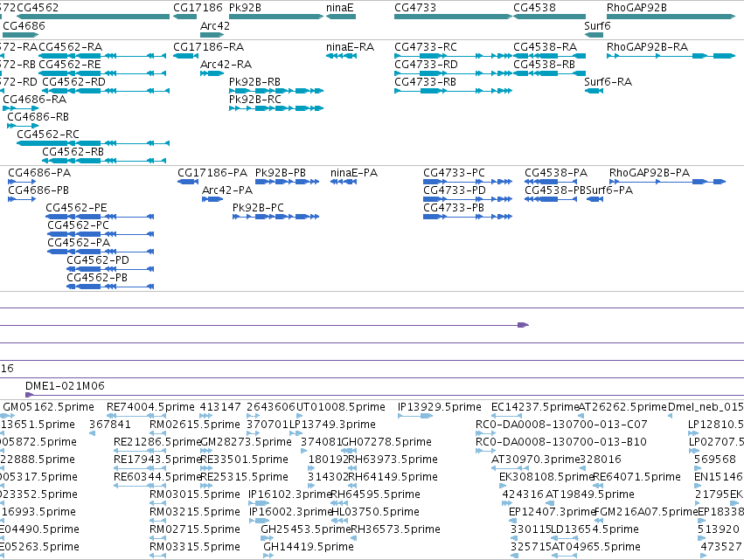Screen dimensions: 744x560
Task: Click transcript RhoGAP92B-RA label
Action: coord(648,47)
